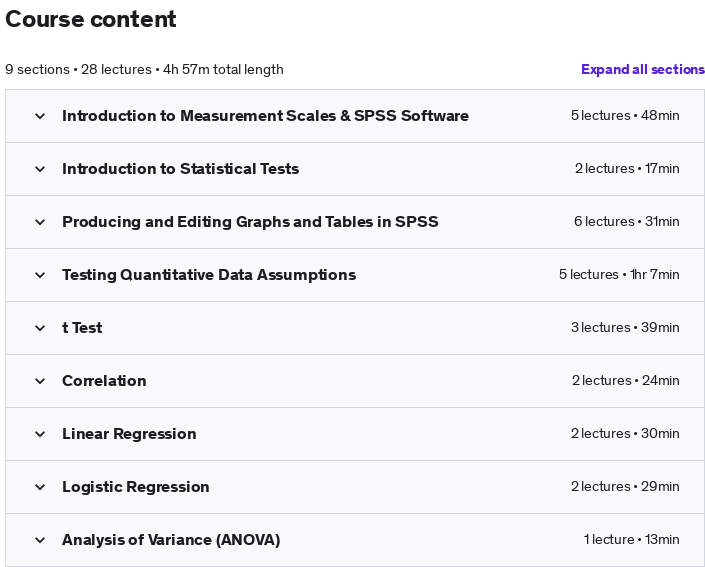Screen dimensions: 705x567
Task: Select the Analysis of Variance (ANOVA) title
Action: pos(171,540)
